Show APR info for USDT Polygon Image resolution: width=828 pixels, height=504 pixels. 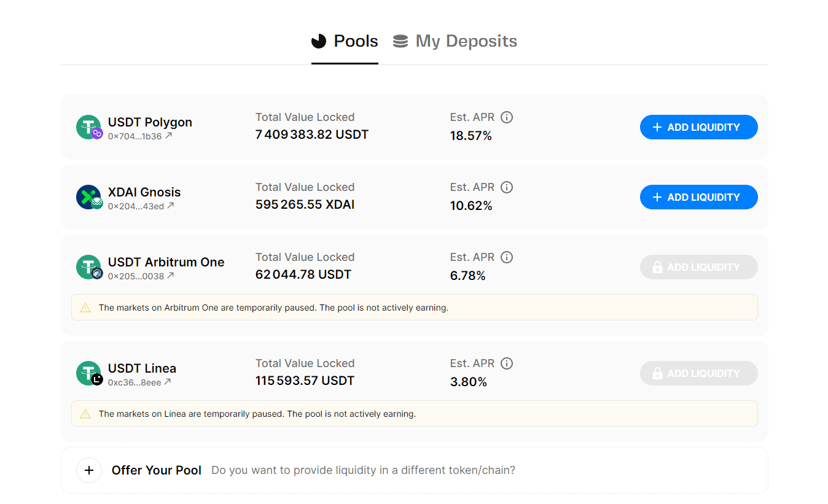507,117
